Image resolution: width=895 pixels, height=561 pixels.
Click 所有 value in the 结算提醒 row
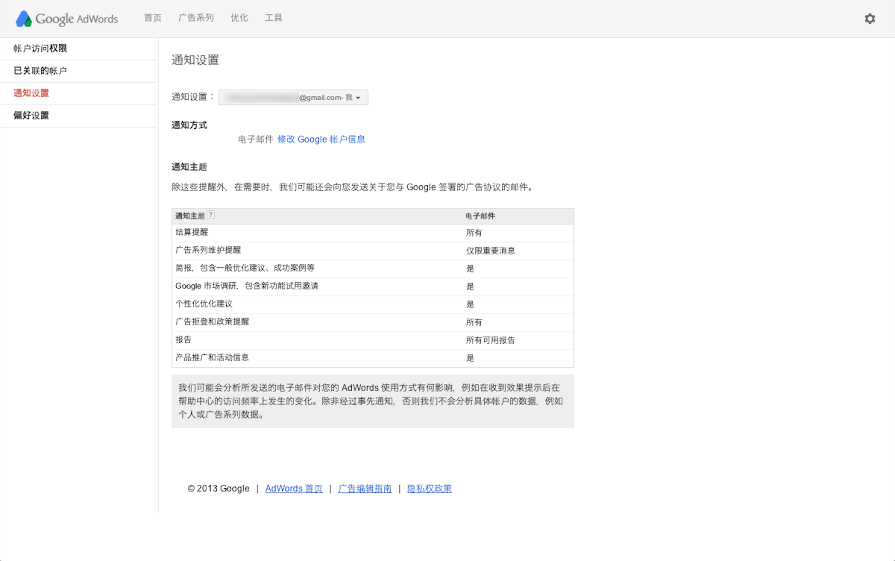pos(474,233)
